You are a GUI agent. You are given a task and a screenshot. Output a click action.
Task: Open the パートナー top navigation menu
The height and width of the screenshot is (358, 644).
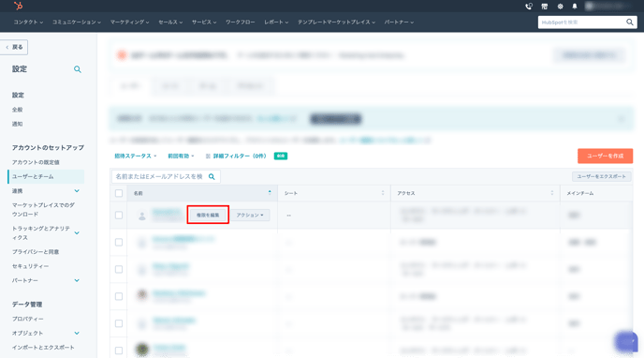tap(399, 22)
